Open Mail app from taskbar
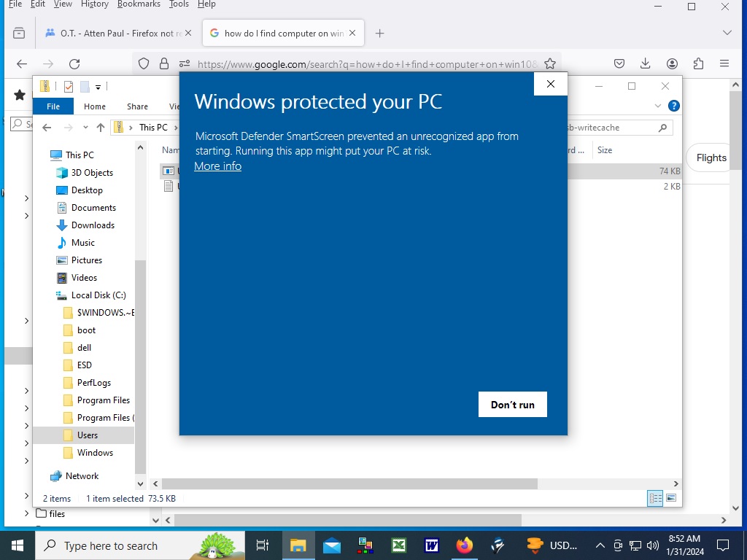 click(332, 545)
